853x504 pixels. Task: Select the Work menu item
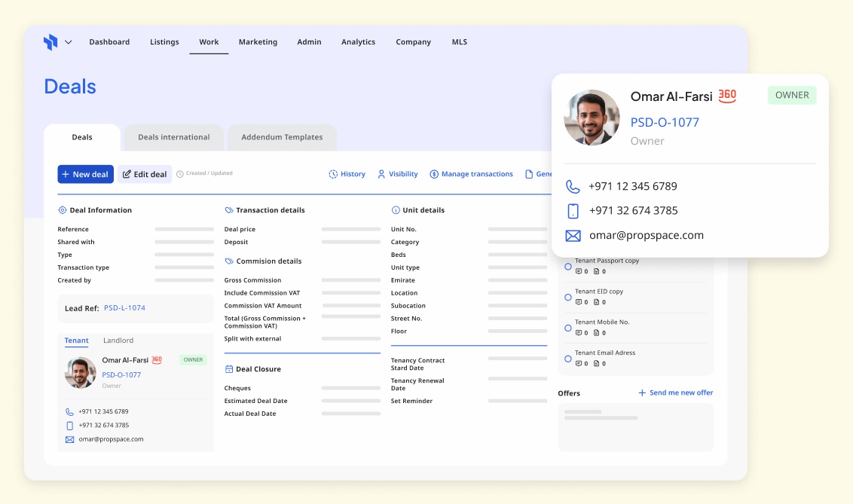pos(209,42)
